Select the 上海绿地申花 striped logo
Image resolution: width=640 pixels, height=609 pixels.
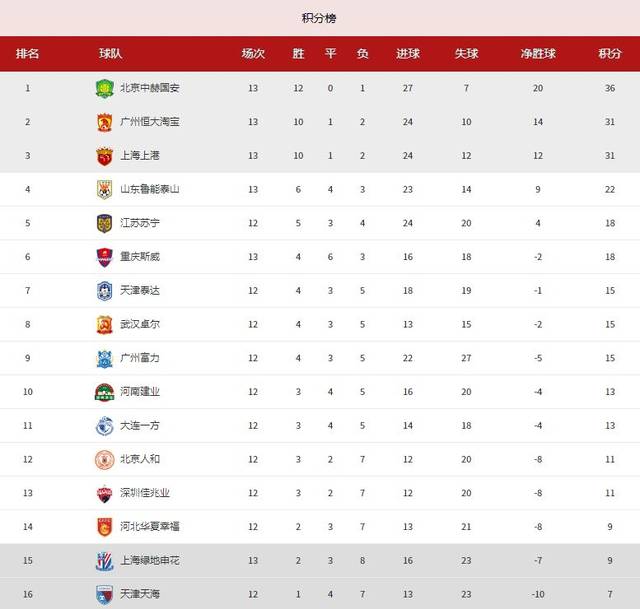pos(104,561)
